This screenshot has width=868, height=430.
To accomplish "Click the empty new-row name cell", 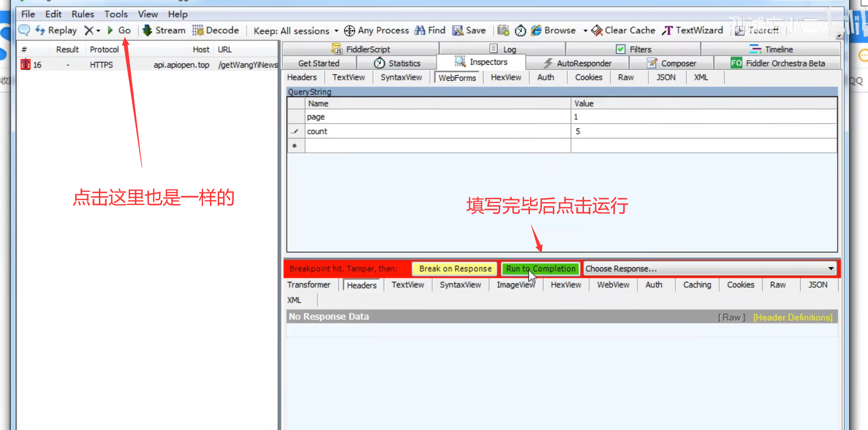I will (x=438, y=146).
